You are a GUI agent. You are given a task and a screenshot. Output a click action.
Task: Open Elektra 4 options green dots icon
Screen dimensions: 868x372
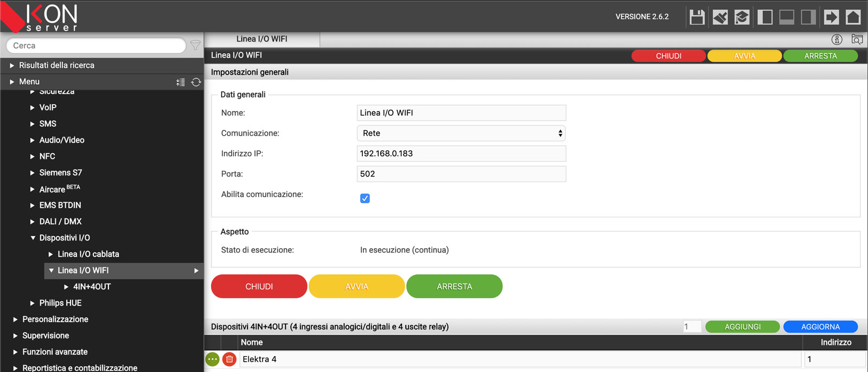213,359
